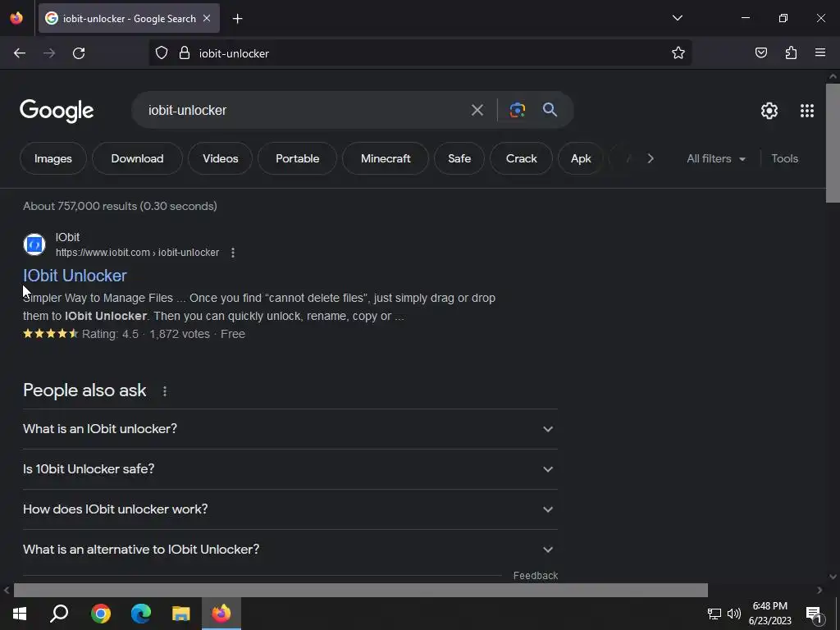Open the taskbar clock showing 6:48 PM
Image resolution: width=840 pixels, height=630 pixels.
(x=769, y=614)
